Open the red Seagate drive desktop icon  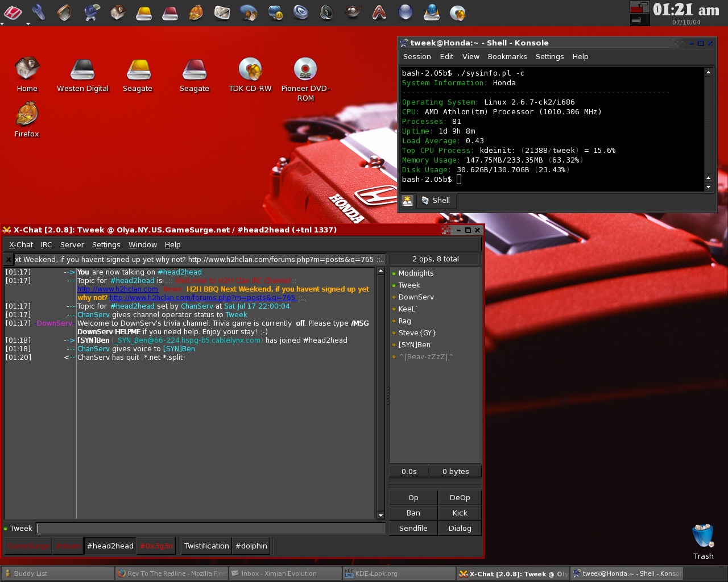(194, 74)
